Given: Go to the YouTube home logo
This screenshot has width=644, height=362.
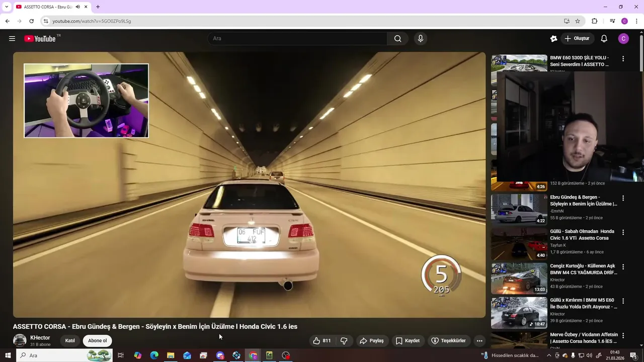Looking at the screenshot, I should pos(40,39).
